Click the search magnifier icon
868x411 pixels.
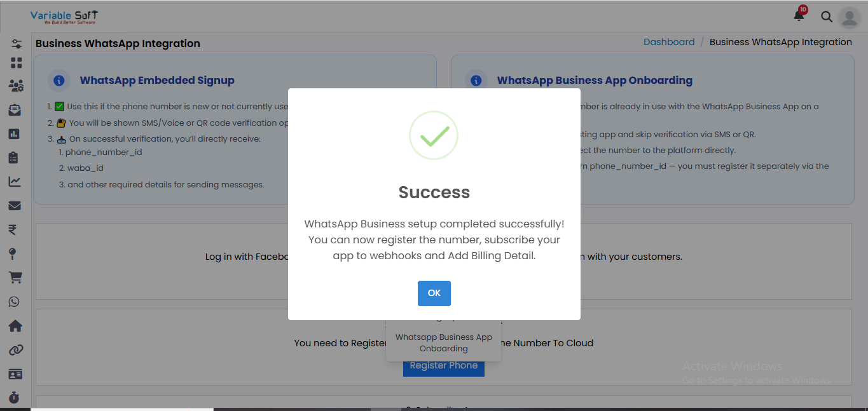pyautogui.click(x=826, y=17)
